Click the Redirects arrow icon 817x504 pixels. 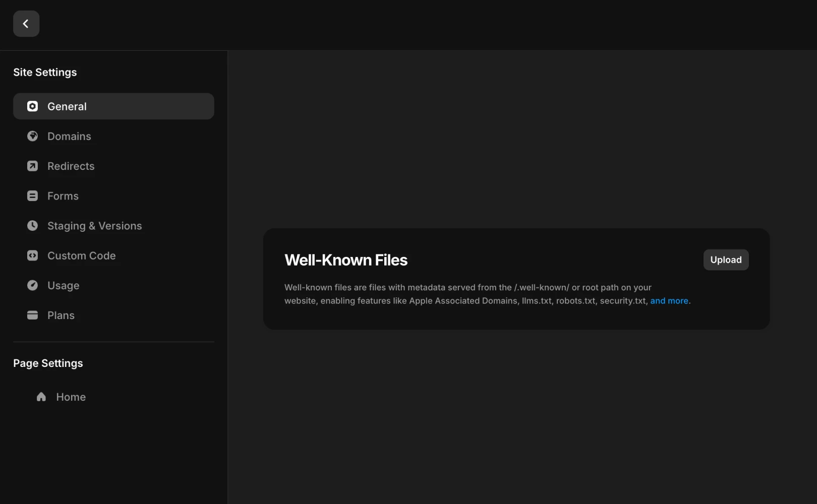tap(32, 166)
